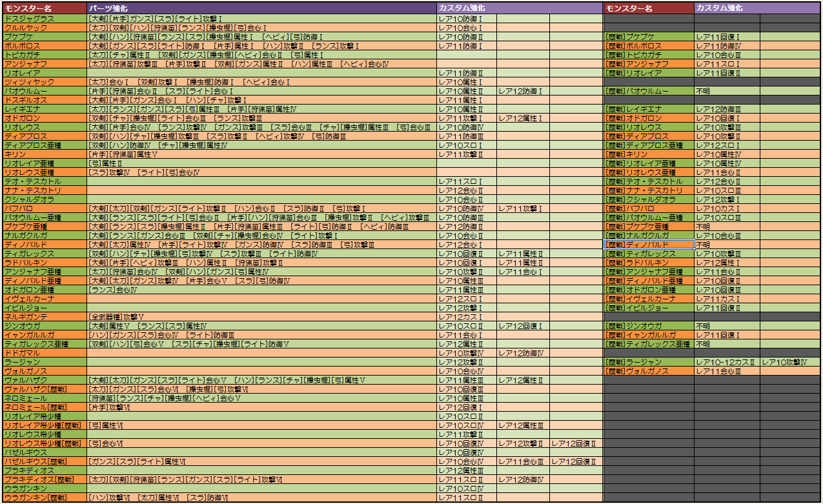Click the [片手][狩猟笛]属性Ⅴ cell for キリン
Viewport: 823px width, 504px height.
[x=262, y=154]
